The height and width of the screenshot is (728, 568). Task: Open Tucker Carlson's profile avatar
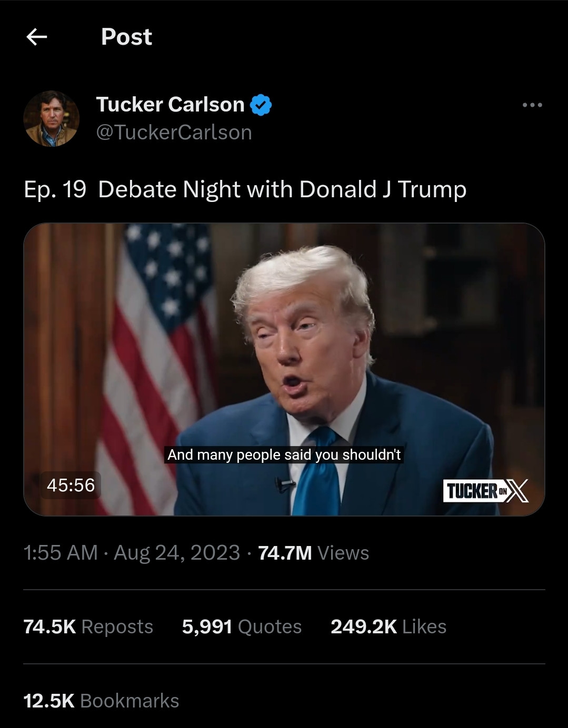pos(51,118)
